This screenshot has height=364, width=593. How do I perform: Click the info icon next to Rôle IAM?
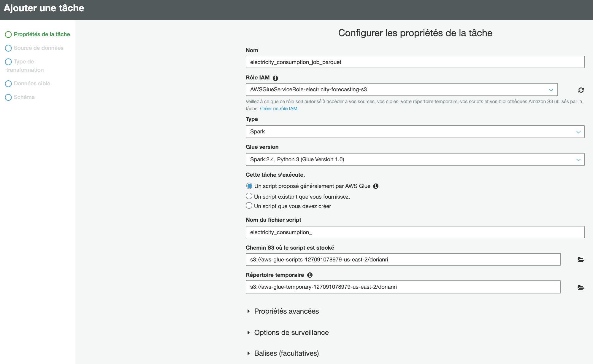(x=275, y=78)
